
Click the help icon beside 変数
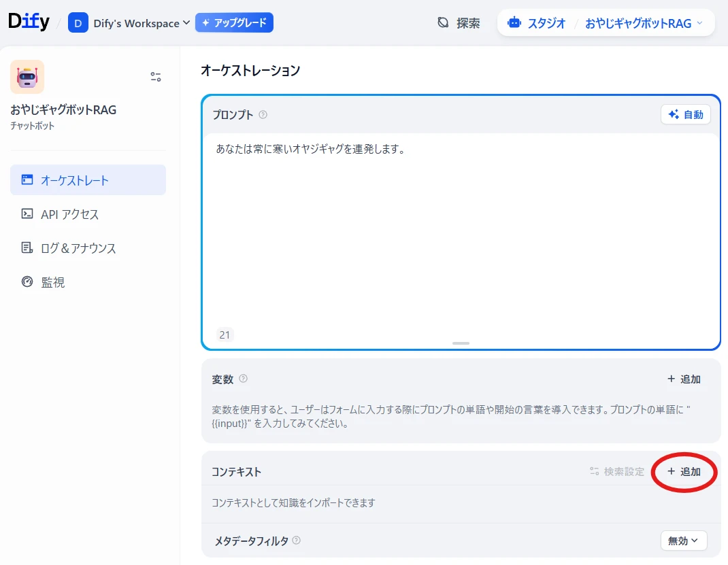[243, 379]
